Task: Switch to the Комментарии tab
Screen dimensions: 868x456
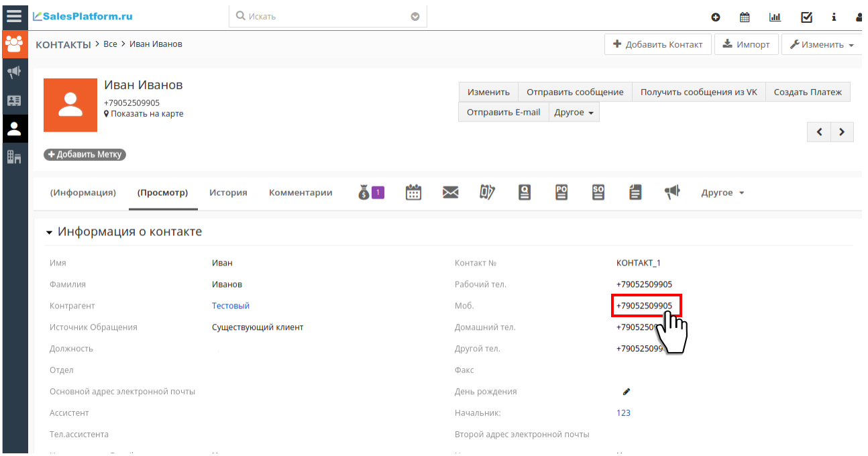Action: point(301,192)
